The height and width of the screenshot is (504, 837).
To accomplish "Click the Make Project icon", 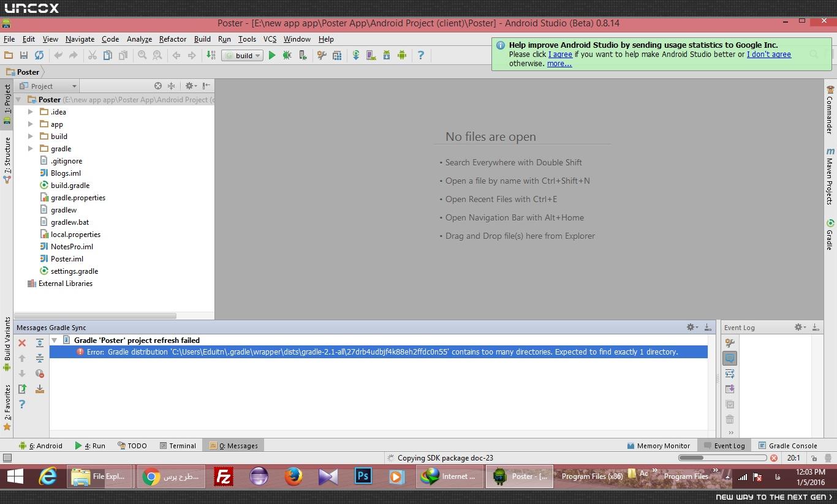I will pos(211,55).
